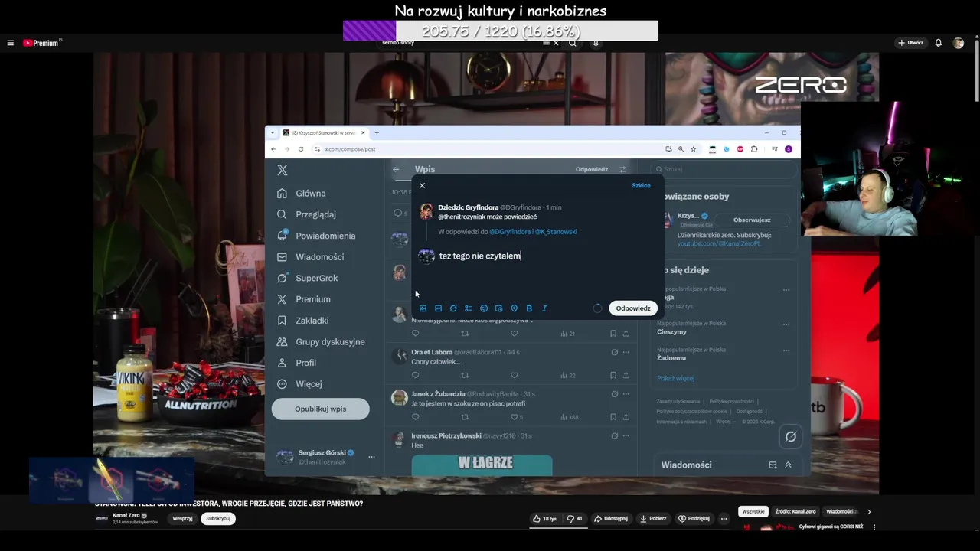Open the schedule post icon in composer
The image size is (980, 551).
click(x=498, y=308)
